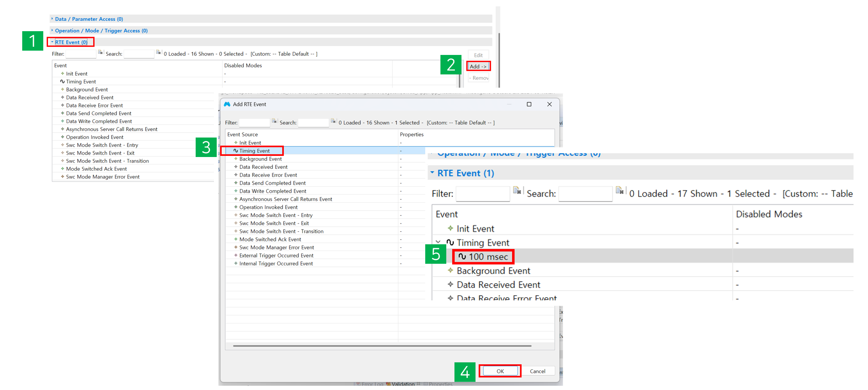Click clear search icon in RTE Event (1) panel
Viewport: 868px width, 390px height.
tap(620, 191)
